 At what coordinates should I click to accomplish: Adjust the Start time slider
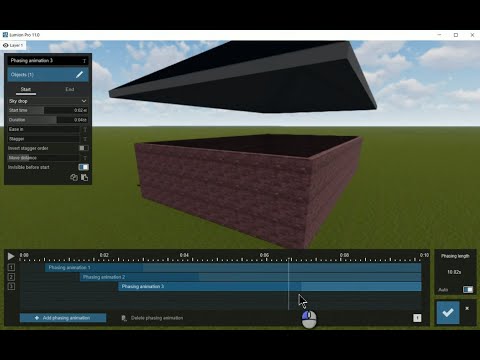click(x=48, y=110)
